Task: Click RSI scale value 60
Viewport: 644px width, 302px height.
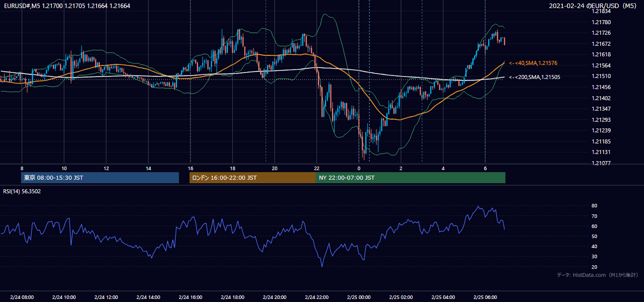Action: (594, 226)
